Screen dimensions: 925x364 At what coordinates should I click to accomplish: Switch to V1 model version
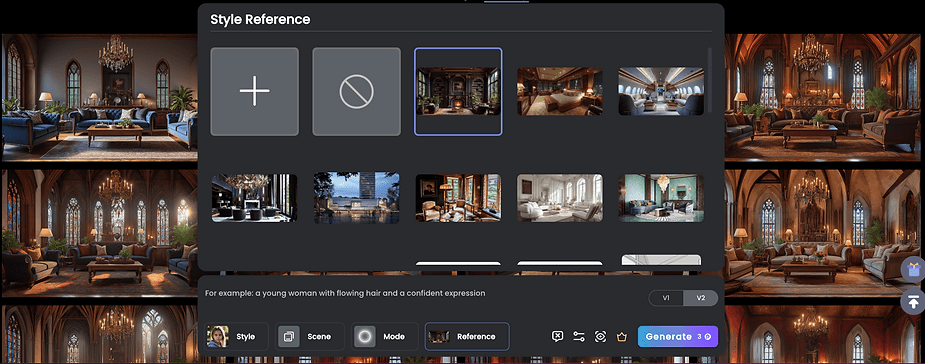coord(666,298)
